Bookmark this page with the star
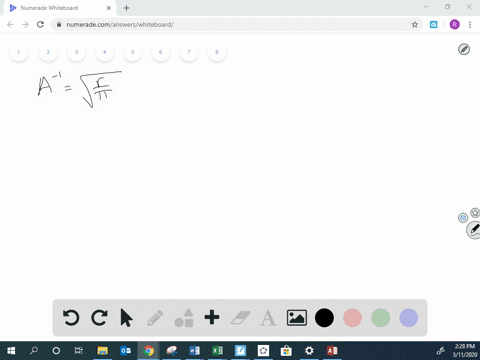Screen dimensions: 480x360 415,24
